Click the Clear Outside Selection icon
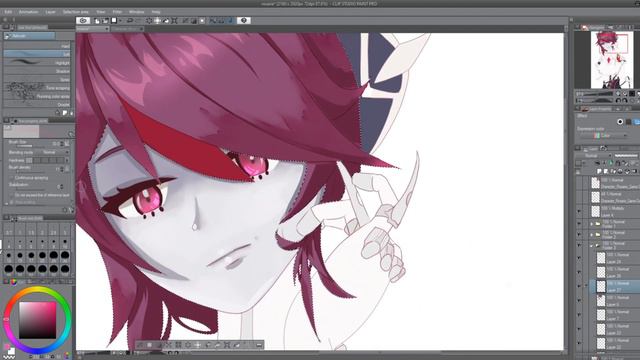Viewport: 640px width, 360px height. point(158,20)
